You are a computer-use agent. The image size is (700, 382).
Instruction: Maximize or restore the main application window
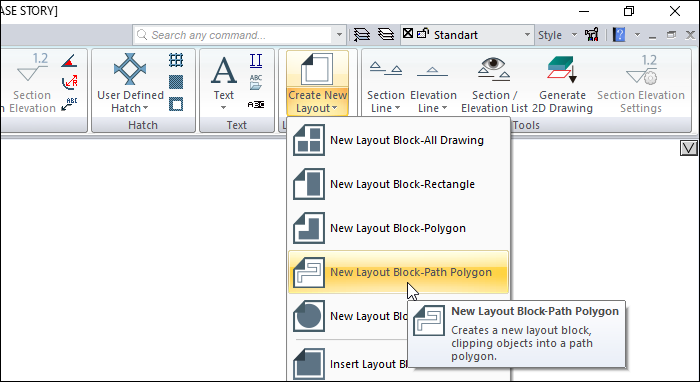(x=629, y=11)
